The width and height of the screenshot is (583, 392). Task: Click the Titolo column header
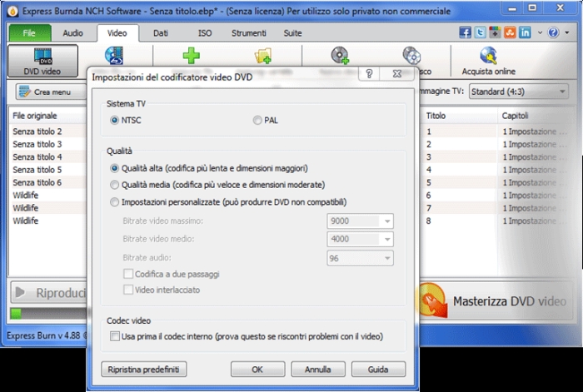click(458, 116)
